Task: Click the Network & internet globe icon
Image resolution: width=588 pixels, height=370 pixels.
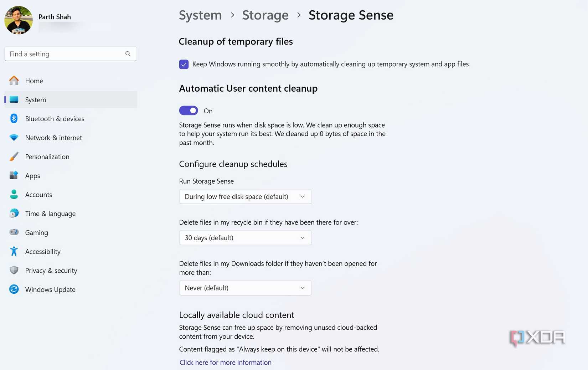Action: (x=14, y=137)
